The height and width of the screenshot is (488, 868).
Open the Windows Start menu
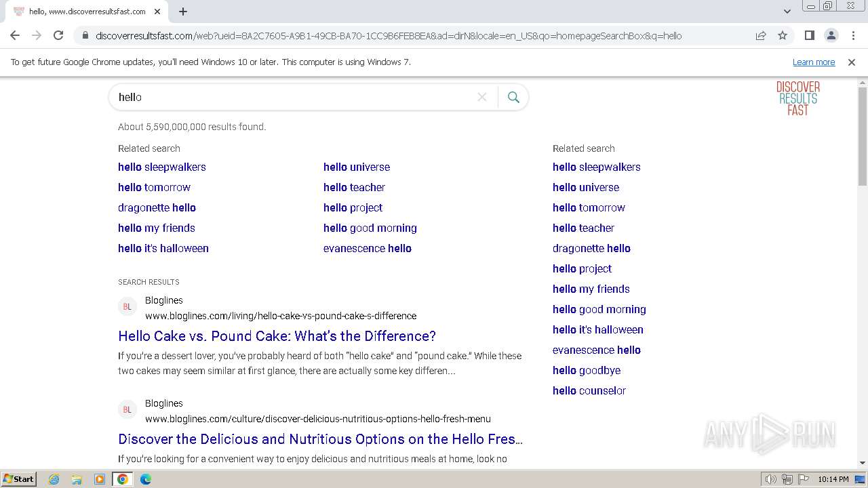(x=18, y=479)
